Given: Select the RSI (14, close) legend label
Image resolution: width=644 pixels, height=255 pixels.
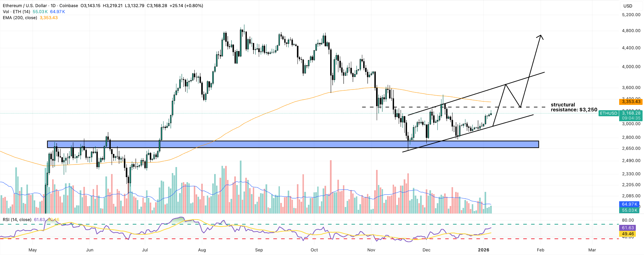Looking at the screenshot, I should (x=17, y=220).
